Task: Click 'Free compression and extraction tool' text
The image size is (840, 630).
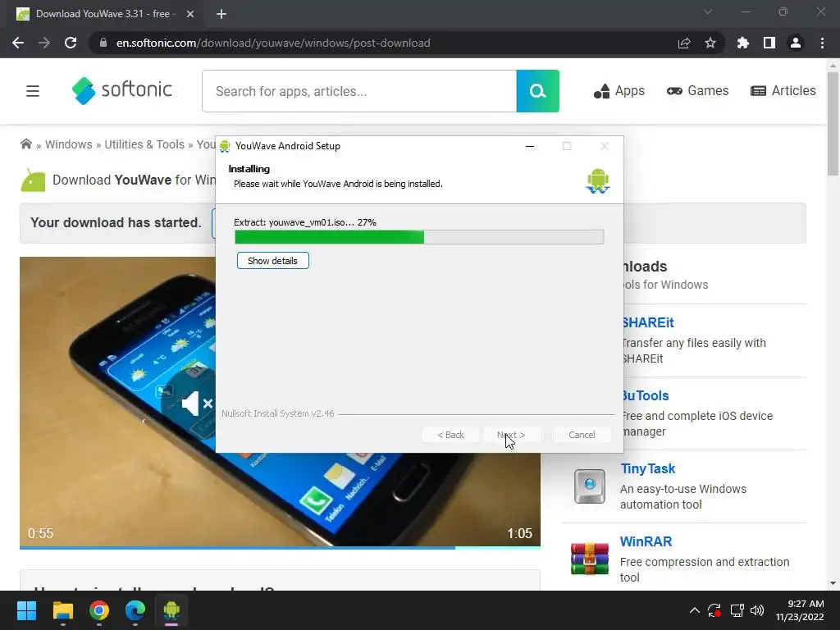Action: 705,569
